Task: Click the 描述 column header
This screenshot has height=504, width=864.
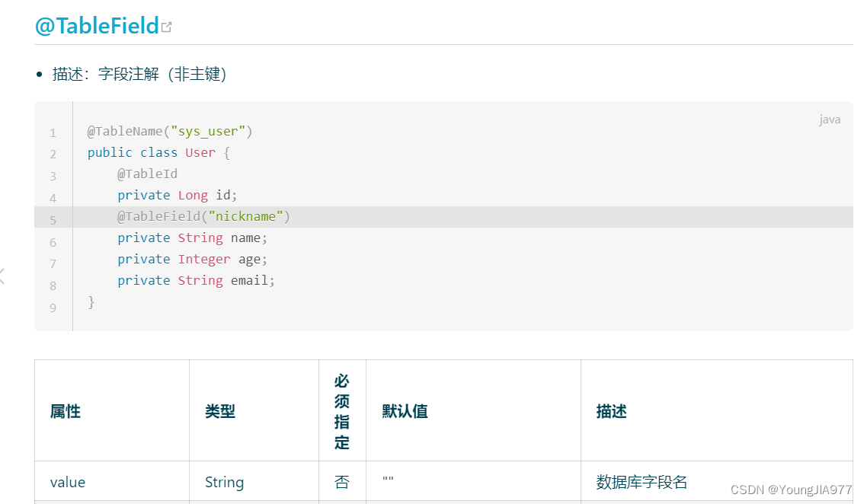Action: click(606, 410)
